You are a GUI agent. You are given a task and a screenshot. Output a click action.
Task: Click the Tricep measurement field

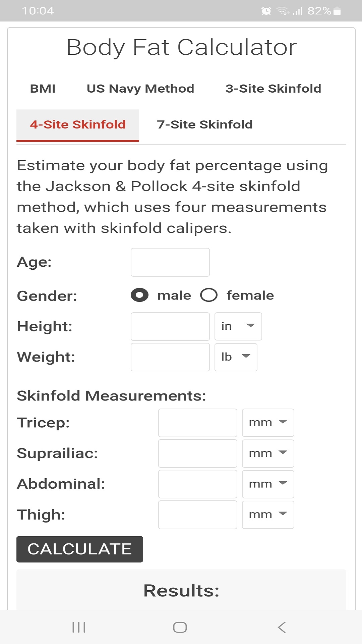tap(197, 423)
